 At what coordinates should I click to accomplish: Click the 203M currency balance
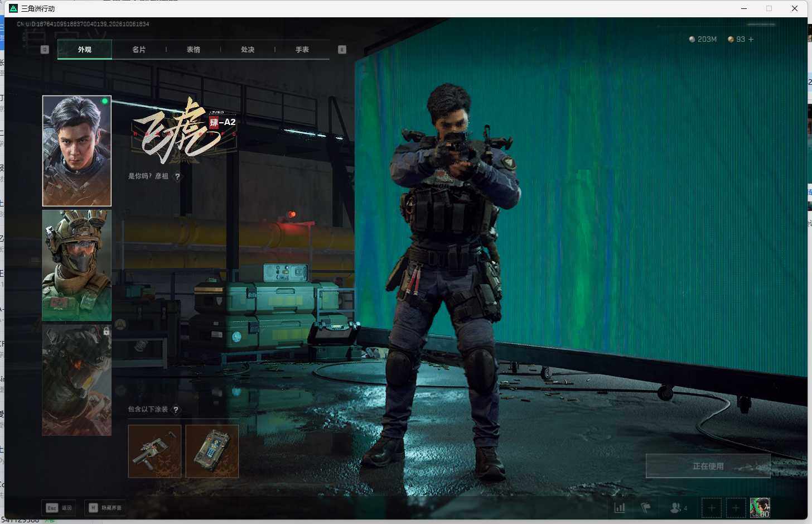703,40
